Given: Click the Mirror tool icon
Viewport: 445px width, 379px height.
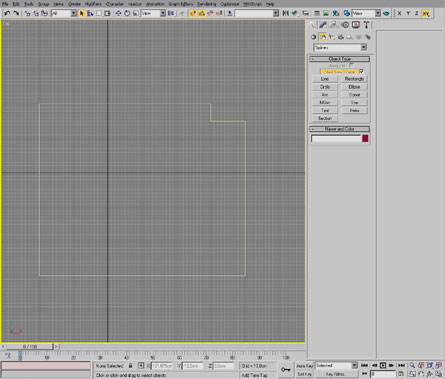Looking at the screenshot, I should coord(285,13).
